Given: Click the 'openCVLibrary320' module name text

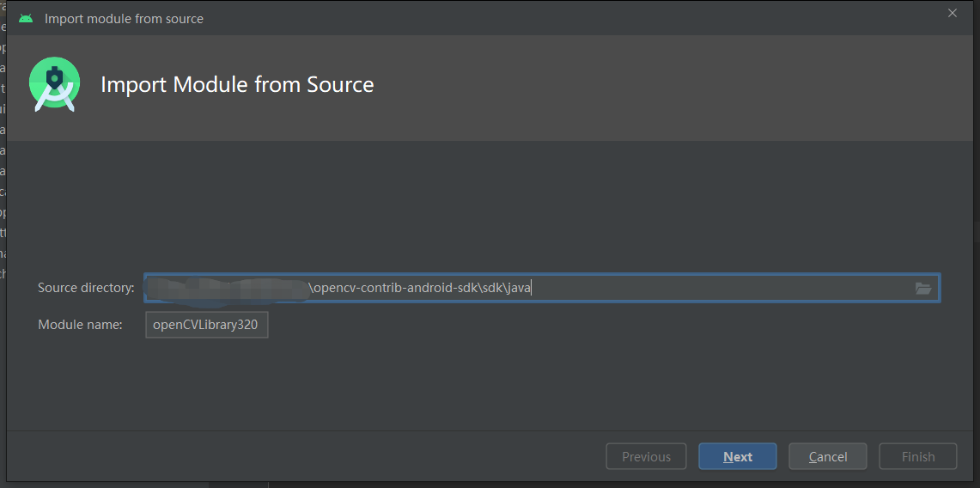Looking at the screenshot, I should (x=205, y=325).
